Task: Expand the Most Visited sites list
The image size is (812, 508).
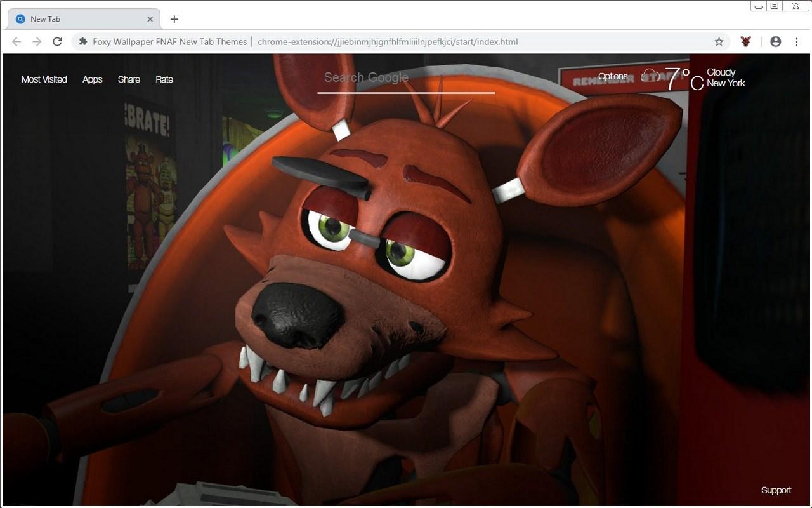Action: pos(44,79)
